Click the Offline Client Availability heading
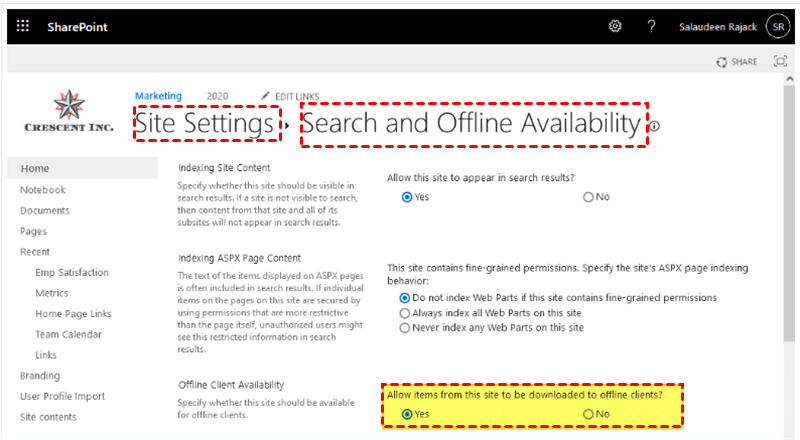This screenshot has width=800, height=440. pyautogui.click(x=231, y=385)
